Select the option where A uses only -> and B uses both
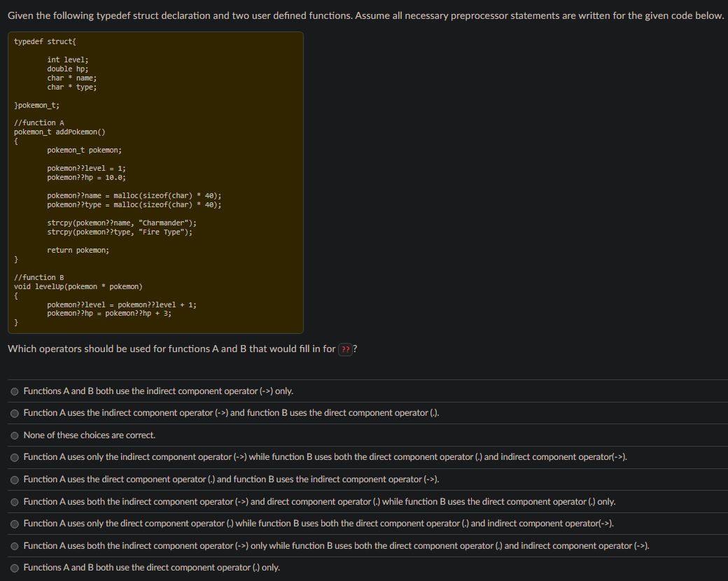This screenshot has width=728, height=581. point(15,457)
